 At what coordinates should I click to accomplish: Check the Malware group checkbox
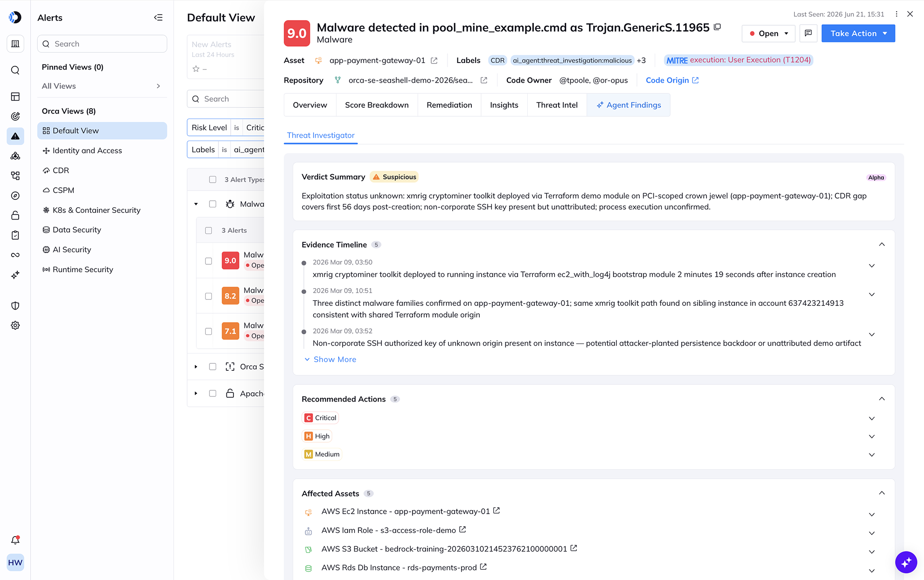point(213,204)
